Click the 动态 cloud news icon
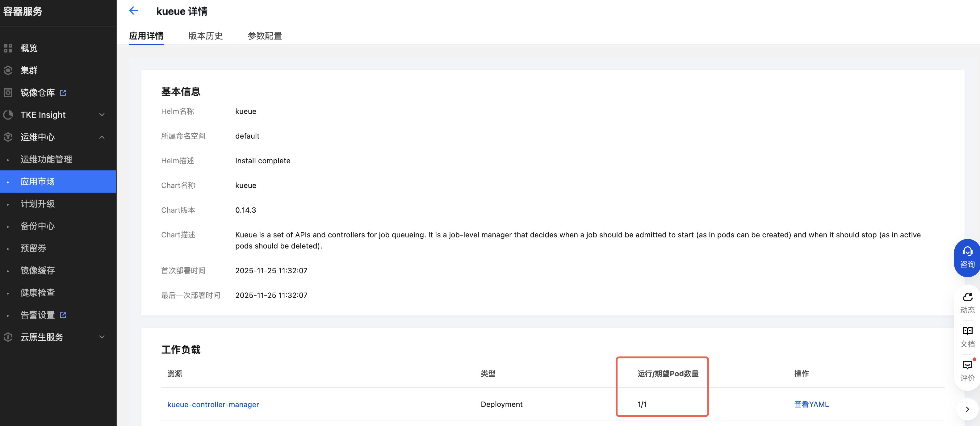 click(x=967, y=297)
